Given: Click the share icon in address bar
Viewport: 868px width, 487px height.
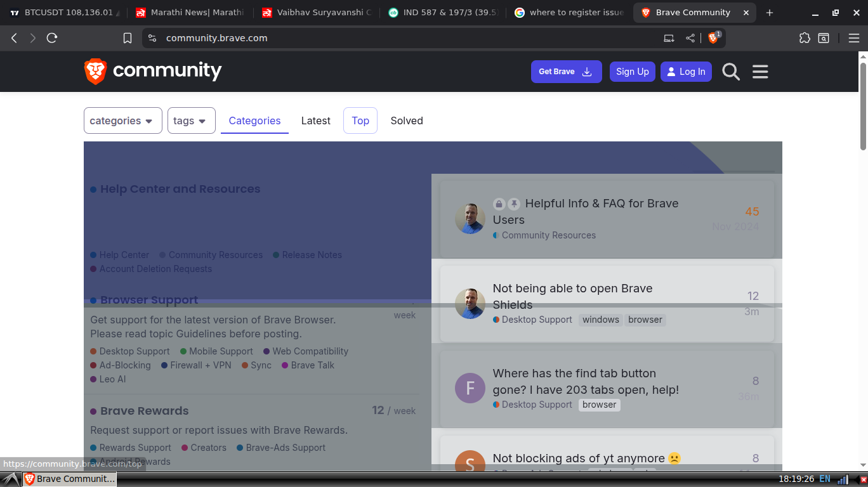Looking at the screenshot, I should click(690, 38).
